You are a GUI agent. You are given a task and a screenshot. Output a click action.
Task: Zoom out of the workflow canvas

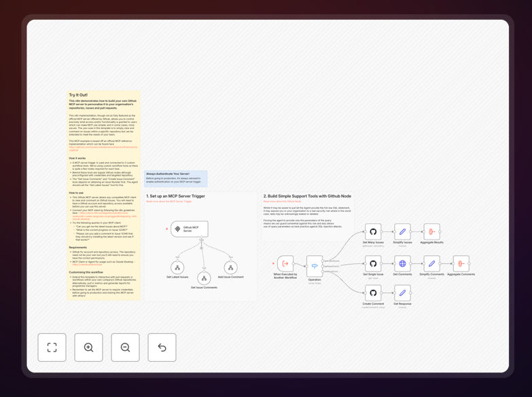click(125, 347)
